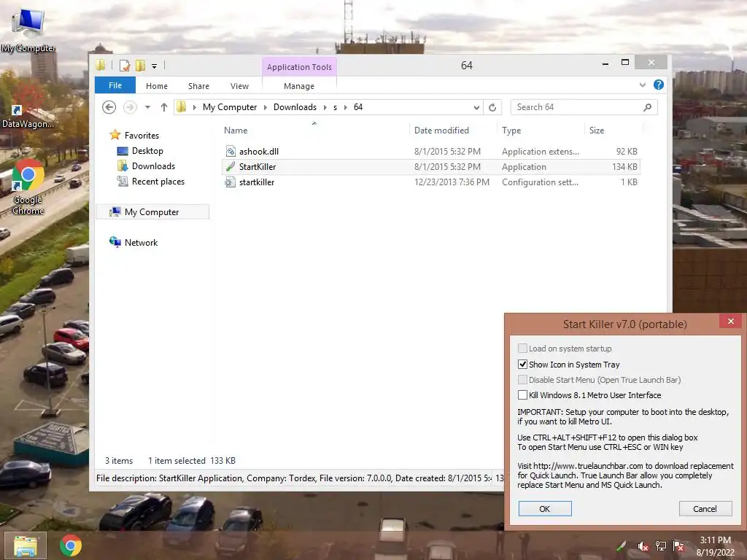Select Network in navigation pane

pos(141,242)
